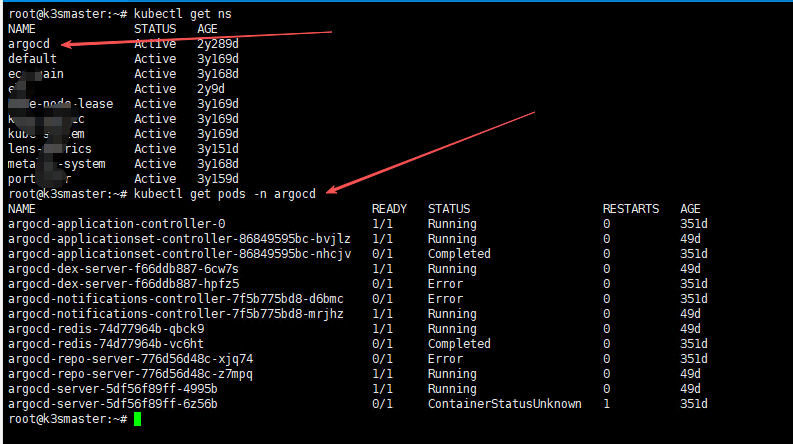Click the 'kubectl get ns' command text
The width and height of the screenshot is (793, 444).
coord(183,14)
